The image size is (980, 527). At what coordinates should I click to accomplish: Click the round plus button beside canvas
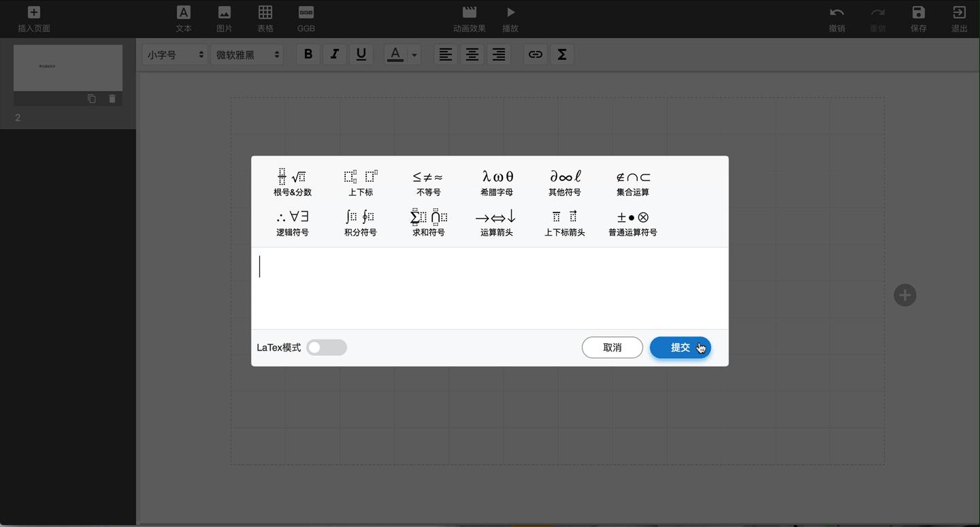click(x=905, y=295)
